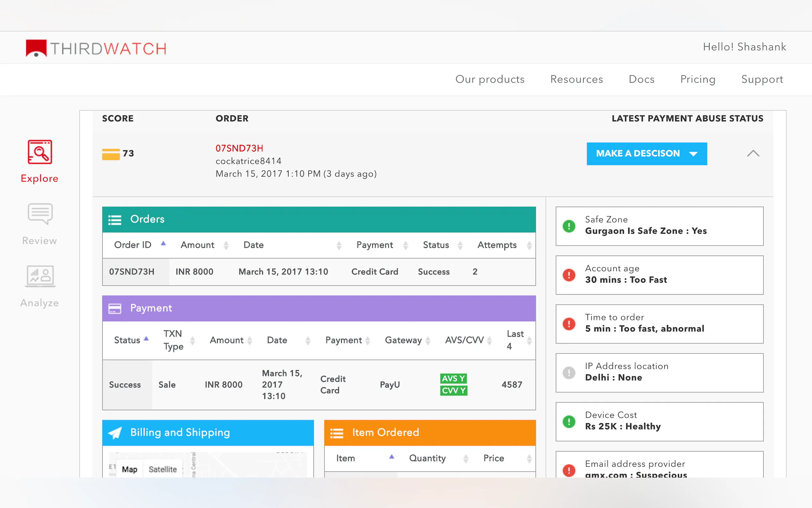Image resolution: width=812 pixels, height=508 pixels.
Task: Open the Explore sidebar icon
Action: (40, 152)
